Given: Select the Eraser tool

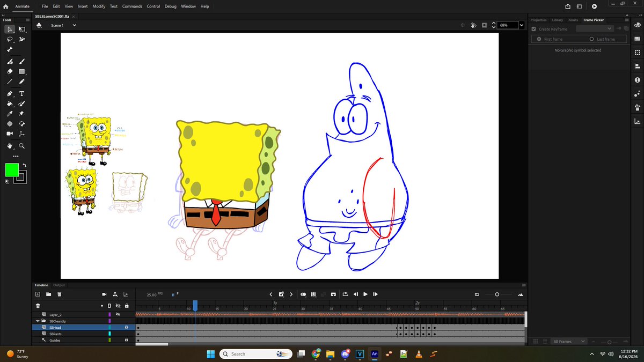Looking at the screenshot, I should [10, 71].
